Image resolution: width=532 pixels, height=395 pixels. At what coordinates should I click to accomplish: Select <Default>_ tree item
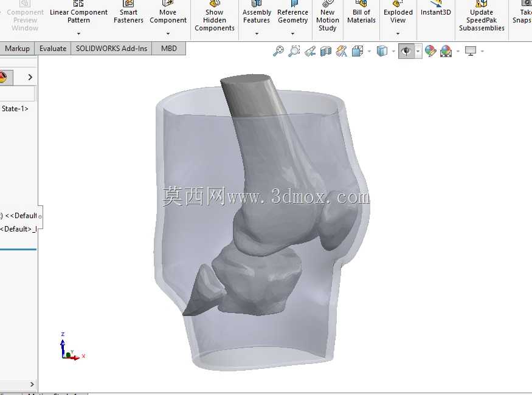19,229
